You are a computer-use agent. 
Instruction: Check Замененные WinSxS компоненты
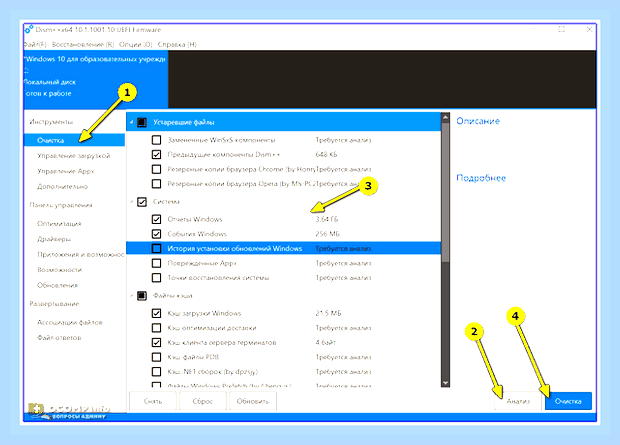[157, 140]
